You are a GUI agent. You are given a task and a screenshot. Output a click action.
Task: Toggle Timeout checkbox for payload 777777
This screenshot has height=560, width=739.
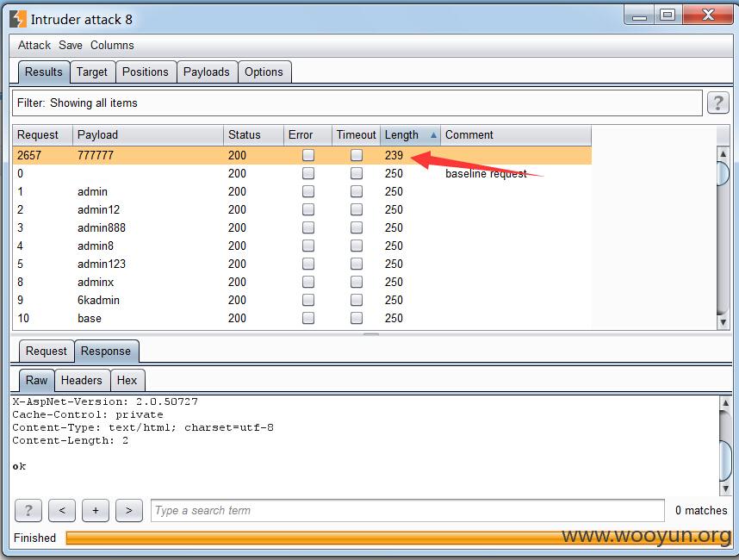357,155
